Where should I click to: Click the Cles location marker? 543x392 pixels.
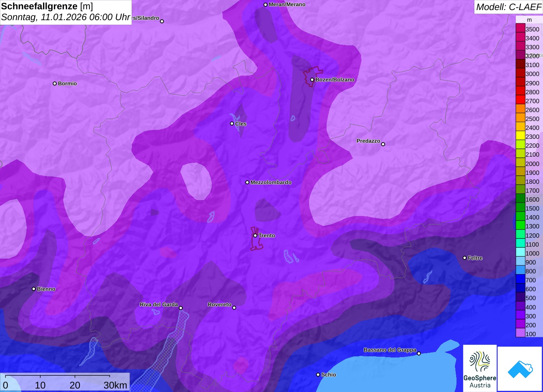pyautogui.click(x=232, y=124)
